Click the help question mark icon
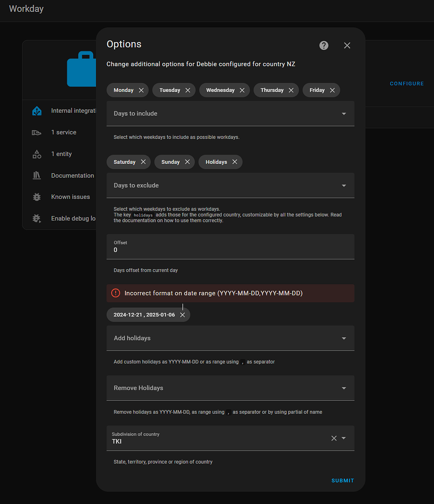Screen dimensions: 434x504 point(323,45)
